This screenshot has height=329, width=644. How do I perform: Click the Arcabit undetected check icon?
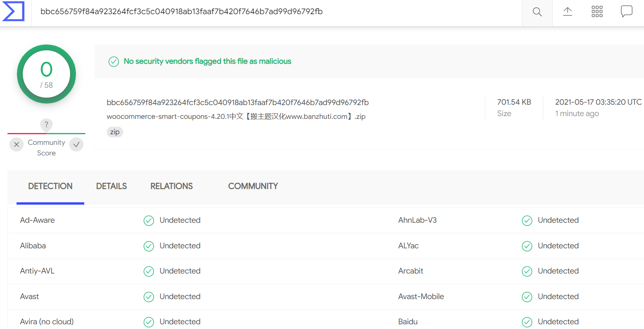click(527, 272)
